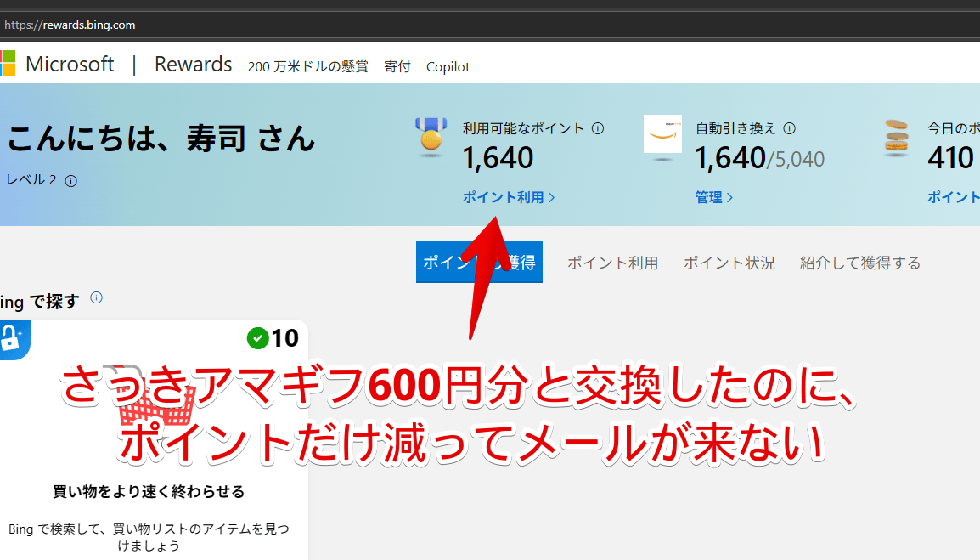This screenshot has height=560, width=980.
Task: Open ポイント利用 link under 1,640
Action: click(509, 197)
